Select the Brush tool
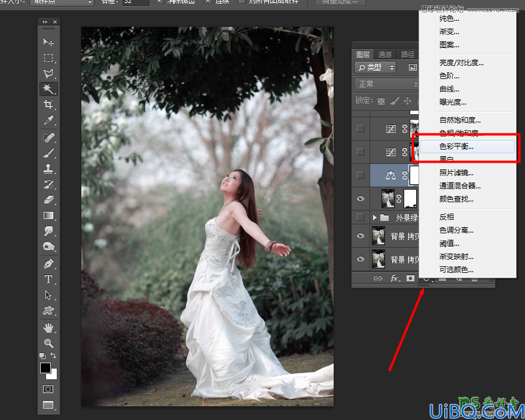This screenshot has width=525, height=420. (48, 153)
